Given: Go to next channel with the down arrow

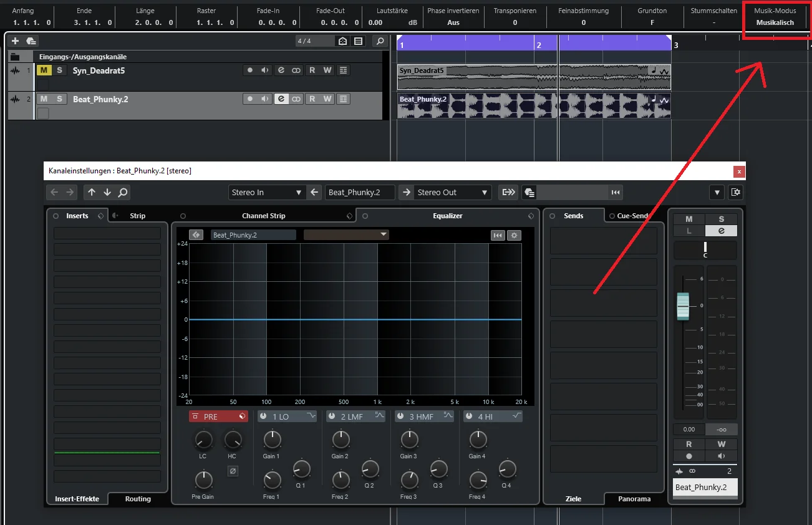Looking at the screenshot, I should coord(107,192).
